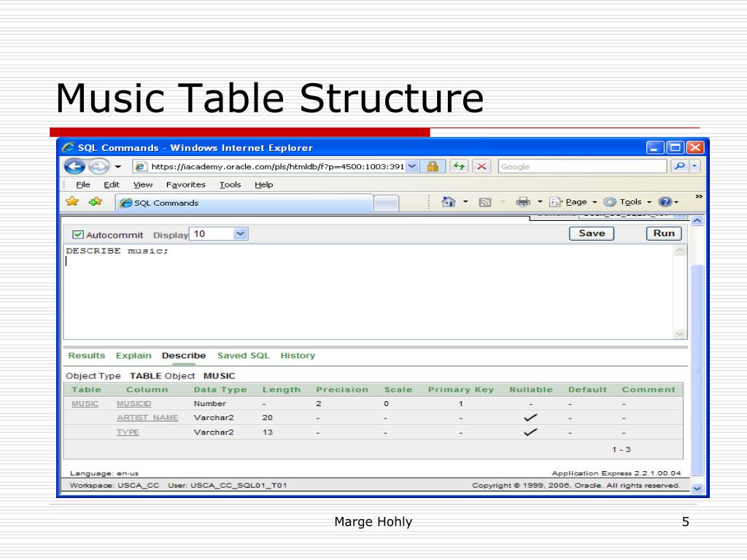Viewport: 747px width, 560px height.
Task: Switch to the Saved SQL tab
Action: coord(244,356)
